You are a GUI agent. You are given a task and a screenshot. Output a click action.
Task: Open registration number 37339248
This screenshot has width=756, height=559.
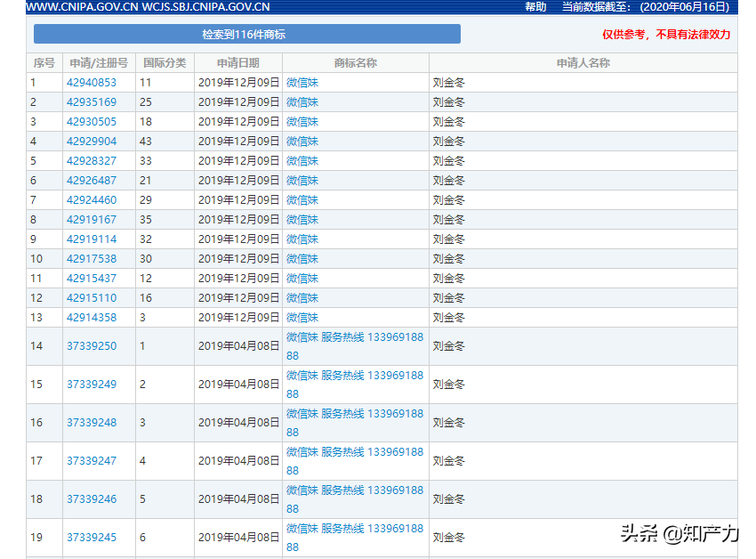point(92,423)
